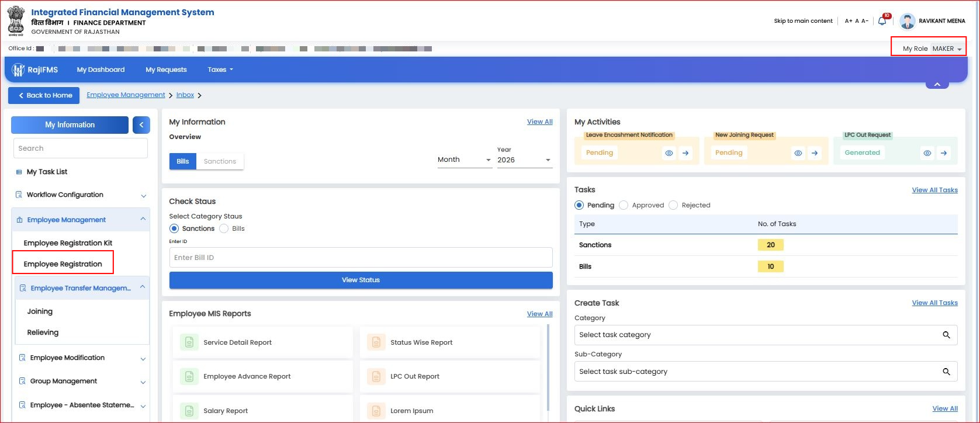This screenshot has width=980, height=423.
Task: Click Back to Home button
Action: point(44,95)
